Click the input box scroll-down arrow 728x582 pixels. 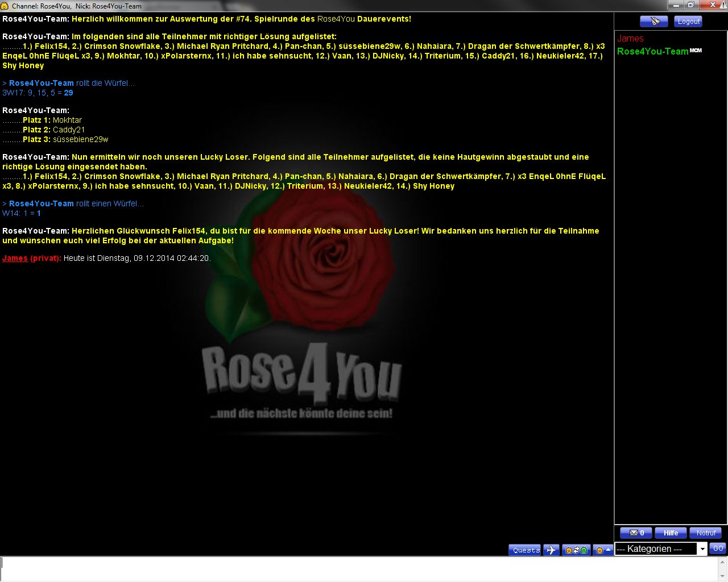722,576
